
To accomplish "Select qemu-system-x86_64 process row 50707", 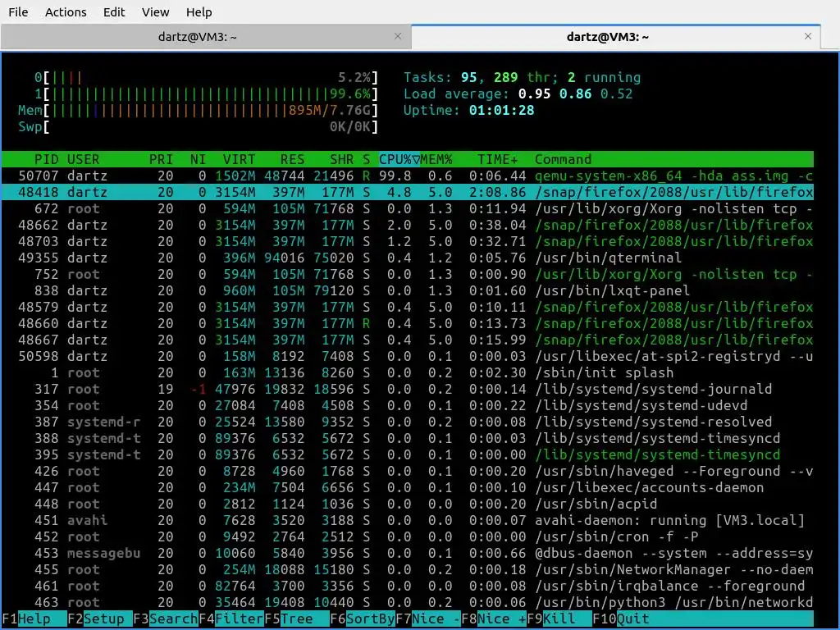I will pos(408,176).
